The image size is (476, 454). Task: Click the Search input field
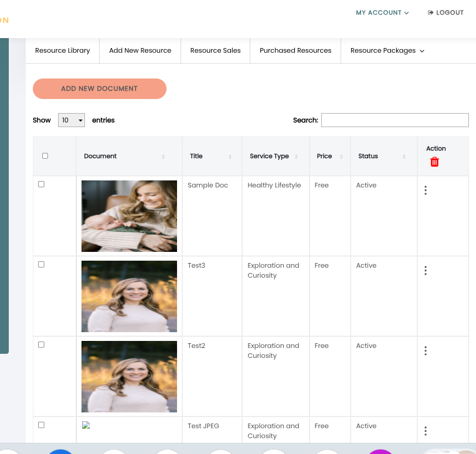pos(395,120)
